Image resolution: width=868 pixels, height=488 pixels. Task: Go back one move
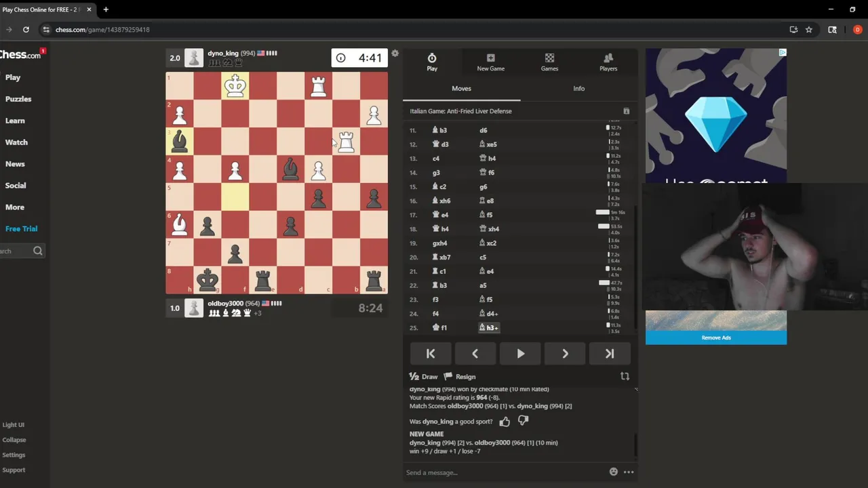click(475, 353)
